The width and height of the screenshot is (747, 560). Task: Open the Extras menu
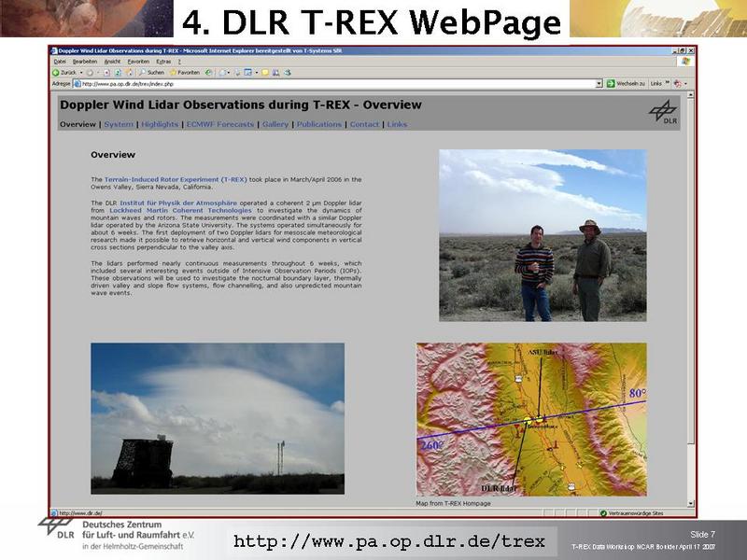(x=163, y=62)
